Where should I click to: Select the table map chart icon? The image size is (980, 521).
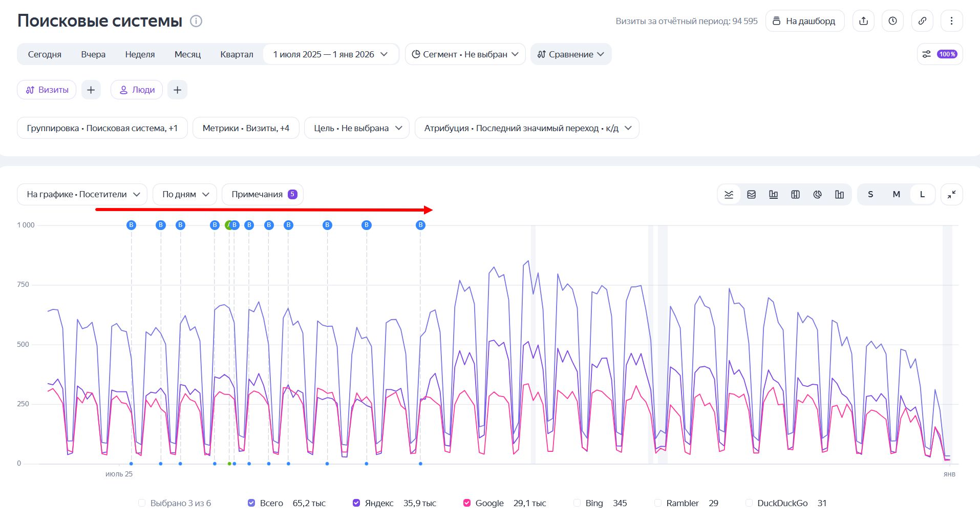click(x=795, y=195)
